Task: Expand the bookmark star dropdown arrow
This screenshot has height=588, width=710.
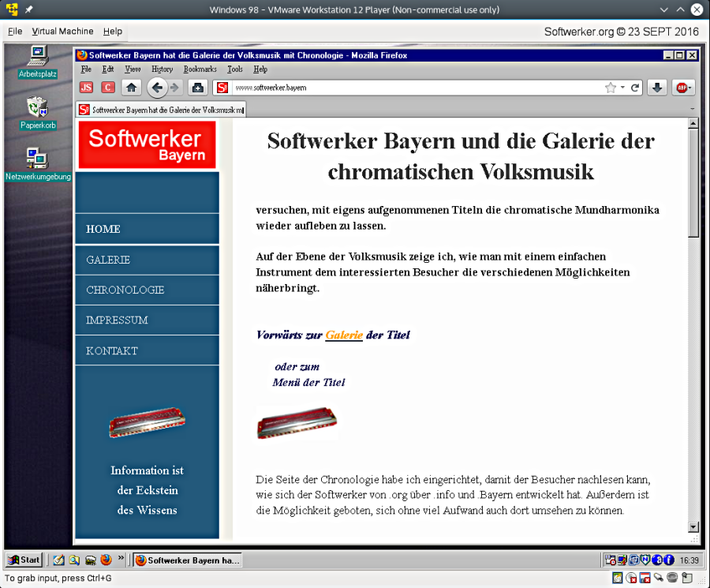Action: pos(622,88)
